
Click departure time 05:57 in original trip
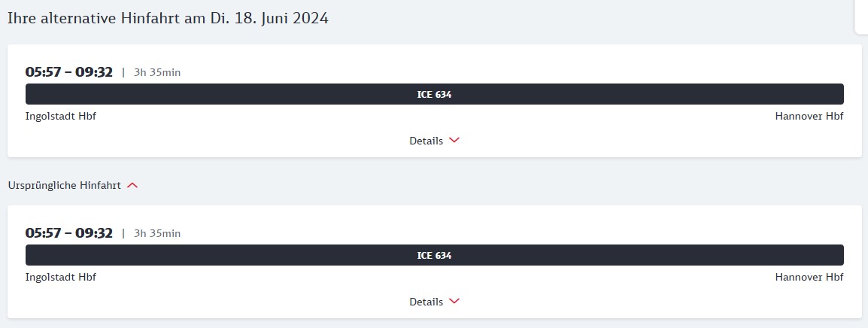pyautogui.click(x=41, y=233)
